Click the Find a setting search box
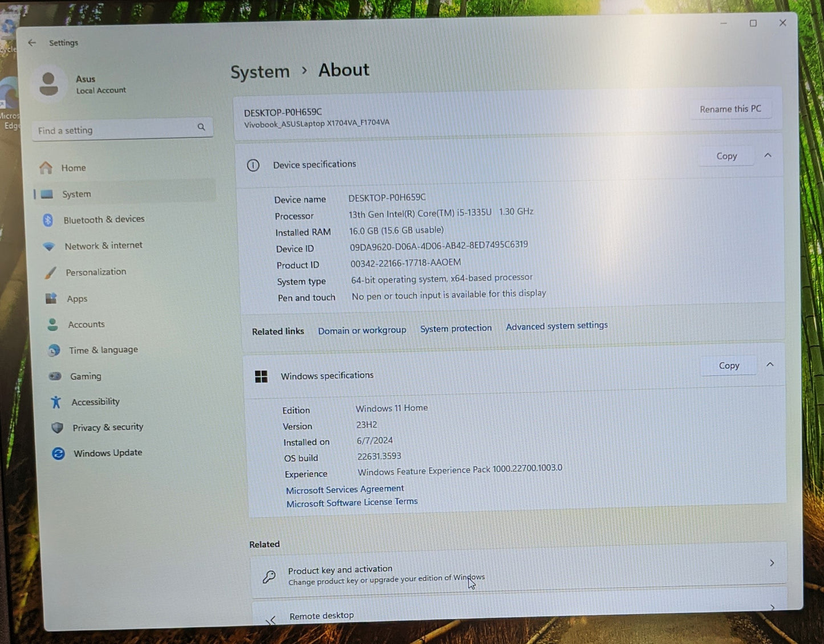Image resolution: width=824 pixels, height=644 pixels. click(x=114, y=130)
